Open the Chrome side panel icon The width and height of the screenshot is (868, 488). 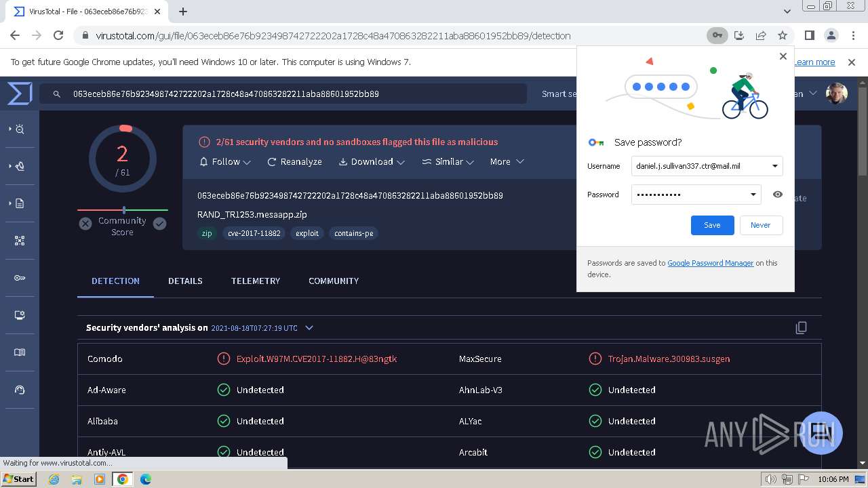coord(809,35)
